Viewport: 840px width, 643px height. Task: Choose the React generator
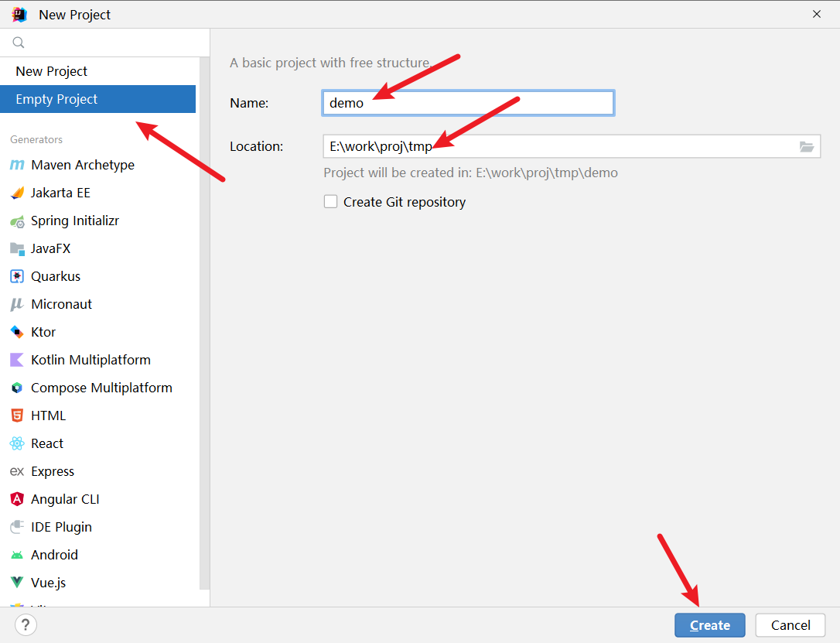pyautogui.click(x=97, y=443)
